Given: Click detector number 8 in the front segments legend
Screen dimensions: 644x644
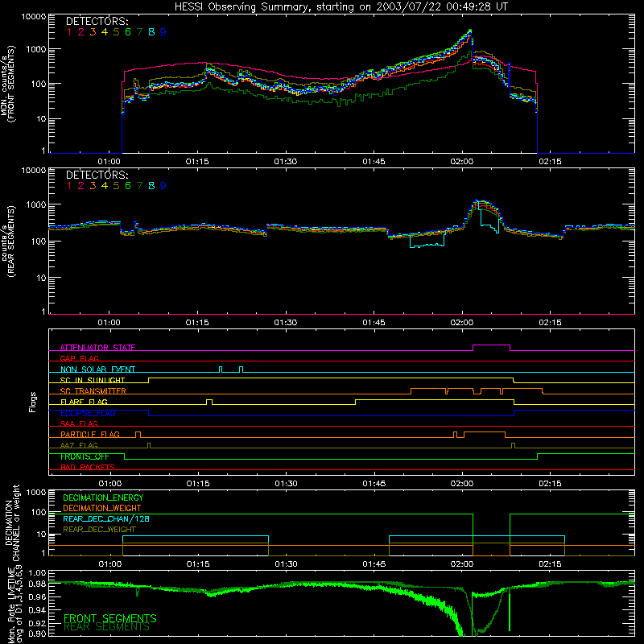Looking at the screenshot, I should [x=151, y=31].
